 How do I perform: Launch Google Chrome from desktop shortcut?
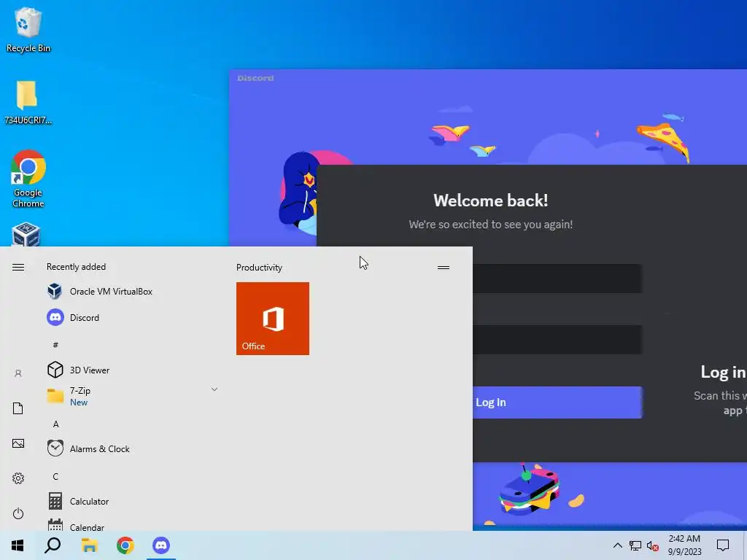28,179
